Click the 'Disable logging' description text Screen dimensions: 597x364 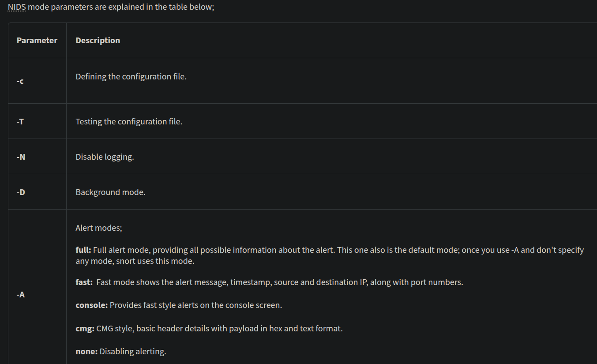point(105,157)
